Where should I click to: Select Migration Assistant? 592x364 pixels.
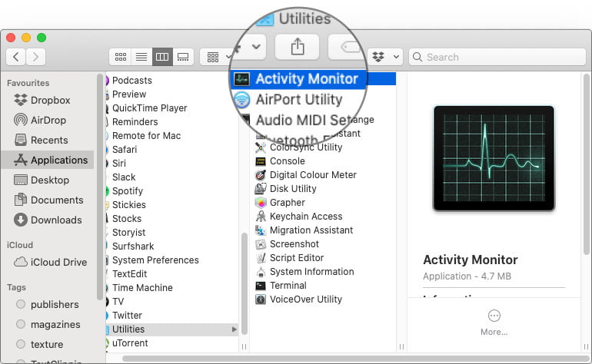click(311, 230)
